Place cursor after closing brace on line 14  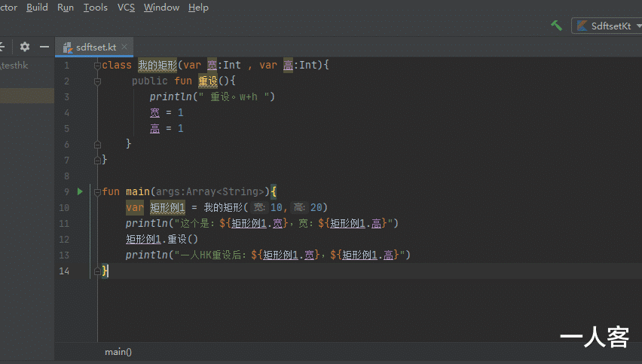[x=108, y=271]
